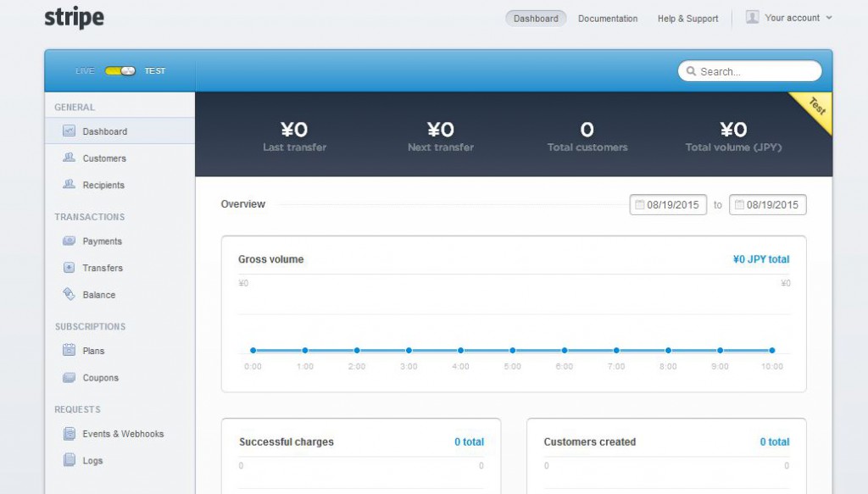Click the Overview heading
Viewport: 868px width, 494px height.
point(243,204)
